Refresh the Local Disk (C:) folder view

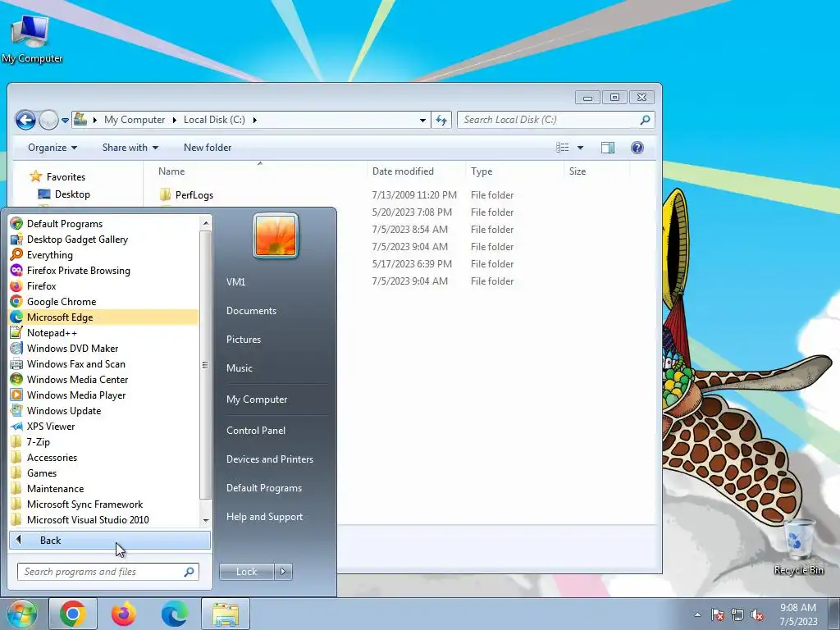coord(441,120)
